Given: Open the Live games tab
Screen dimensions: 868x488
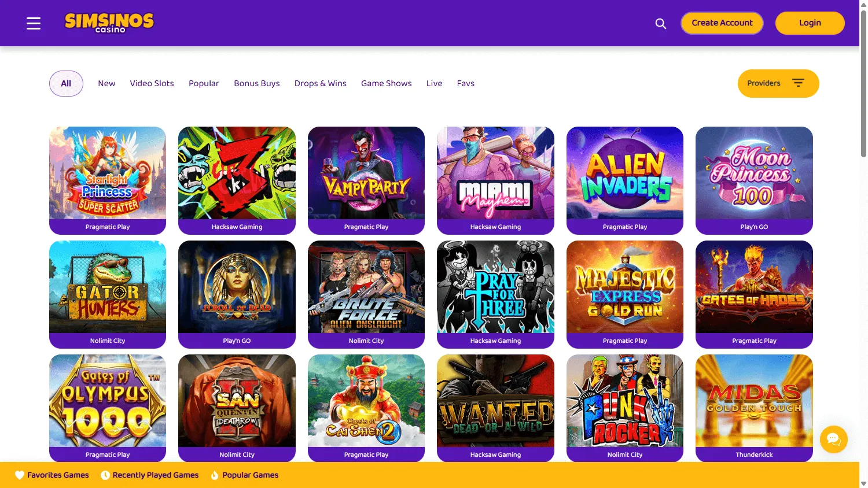Looking at the screenshot, I should [434, 83].
